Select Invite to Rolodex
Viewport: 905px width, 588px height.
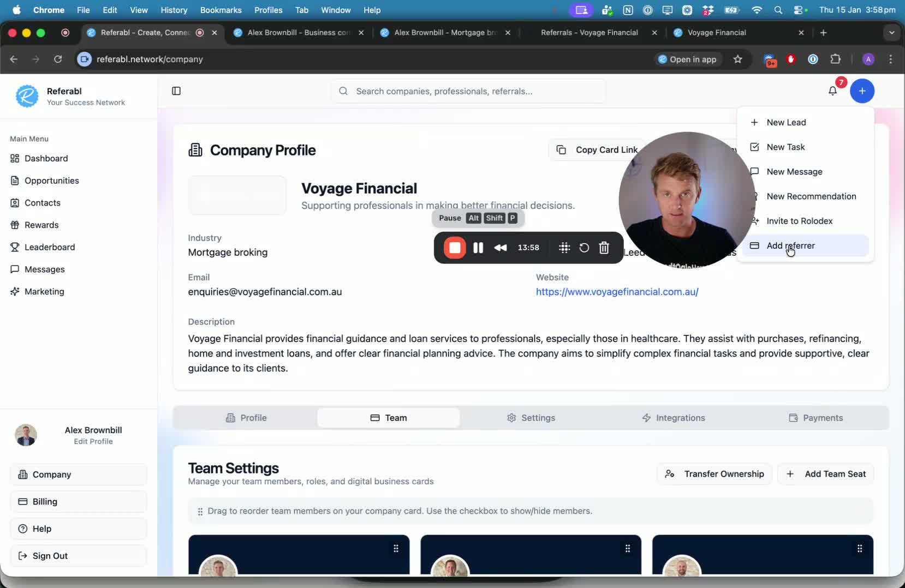[805, 221]
